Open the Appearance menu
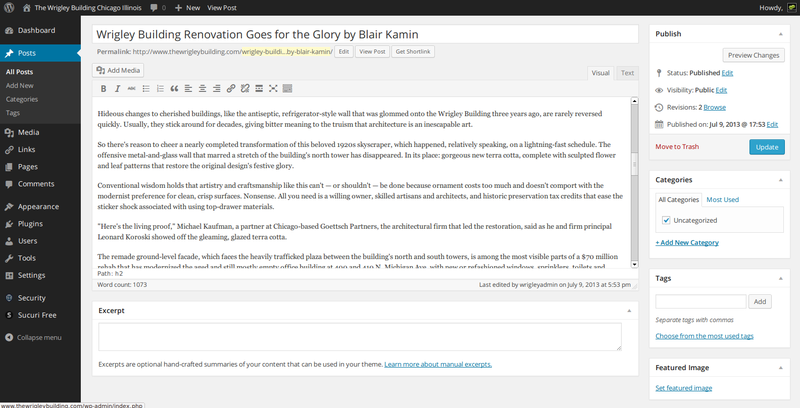The height and width of the screenshot is (408, 800). pos(40,207)
